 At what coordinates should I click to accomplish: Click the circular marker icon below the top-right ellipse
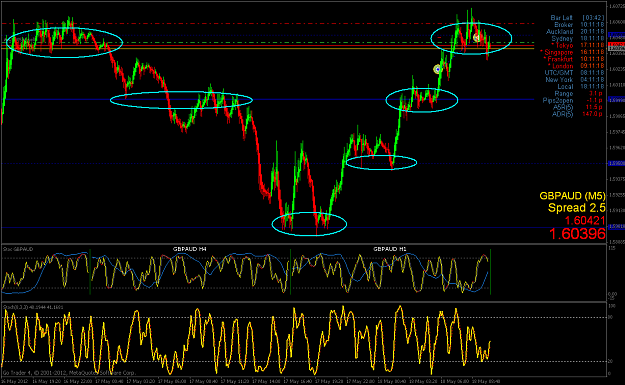click(438, 69)
